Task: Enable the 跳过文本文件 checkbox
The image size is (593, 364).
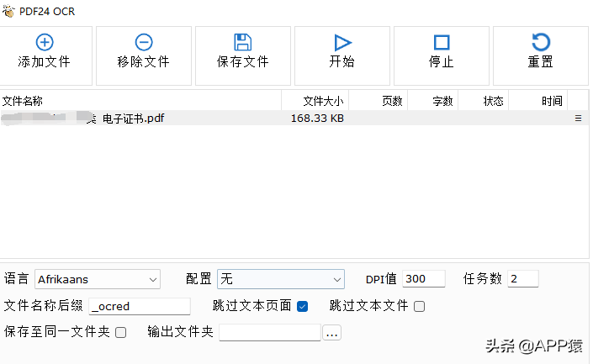Action: (x=419, y=306)
